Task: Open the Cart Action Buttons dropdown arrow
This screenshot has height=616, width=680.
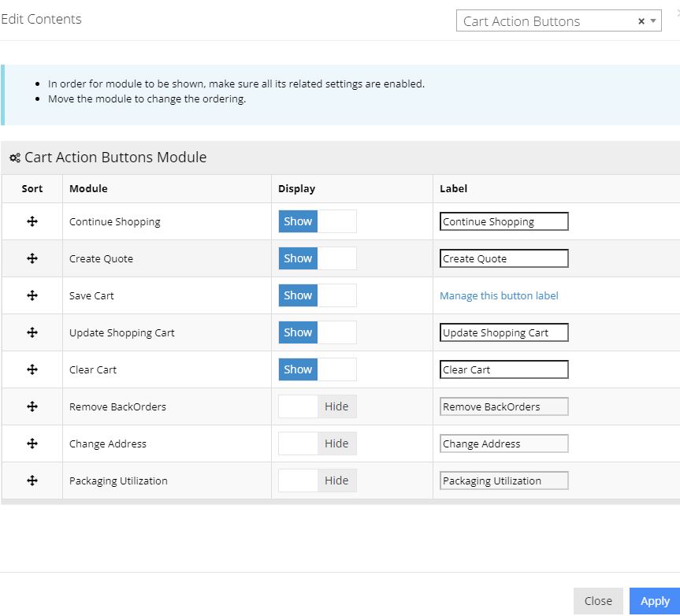Action: (653, 20)
